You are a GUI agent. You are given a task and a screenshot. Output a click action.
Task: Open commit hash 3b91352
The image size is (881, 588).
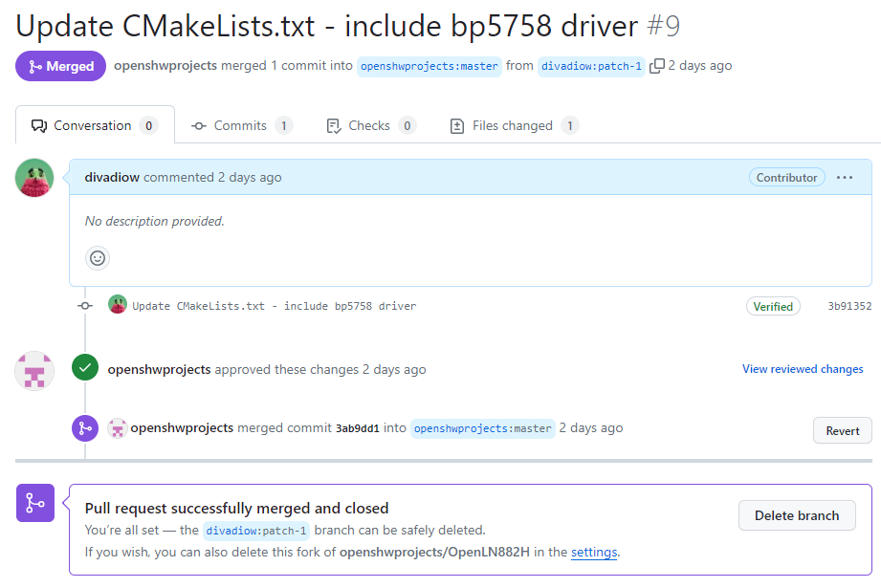tap(849, 306)
